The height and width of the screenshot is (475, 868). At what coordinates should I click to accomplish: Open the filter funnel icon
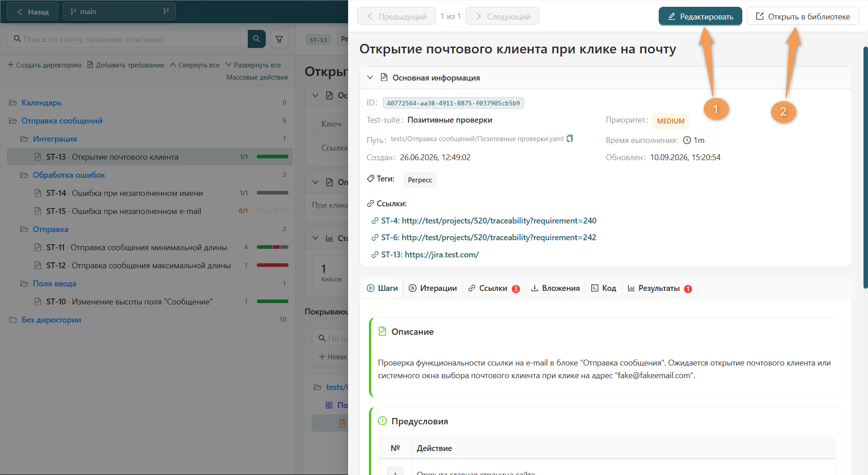279,39
